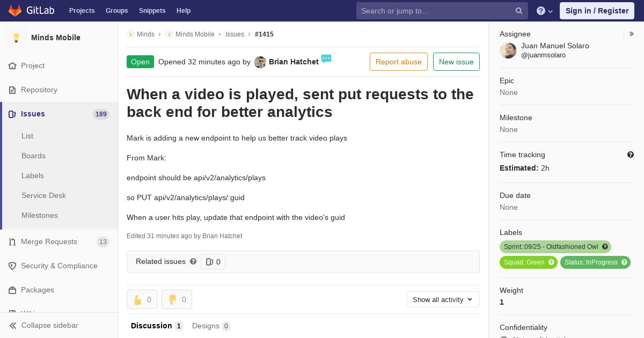Click the Packages icon in sidebar
The width and height of the screenshot is (644, 338).
12,290
